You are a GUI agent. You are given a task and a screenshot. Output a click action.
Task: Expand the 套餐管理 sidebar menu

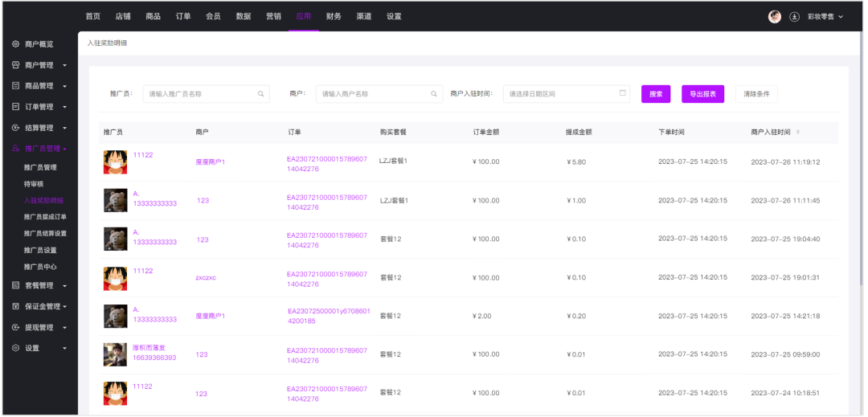[x=64, y=285]
